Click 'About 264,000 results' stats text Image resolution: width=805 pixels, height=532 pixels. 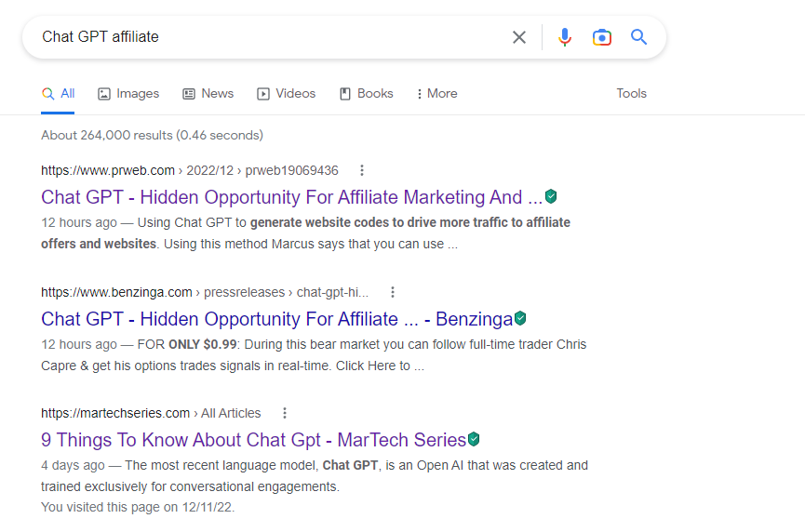coord(152,135)
